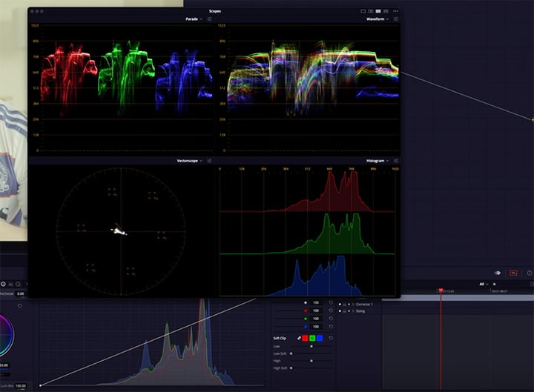The image size is (534, 392).
Task: Open the Vectorscope type dropdown
Action: point(189,161)
